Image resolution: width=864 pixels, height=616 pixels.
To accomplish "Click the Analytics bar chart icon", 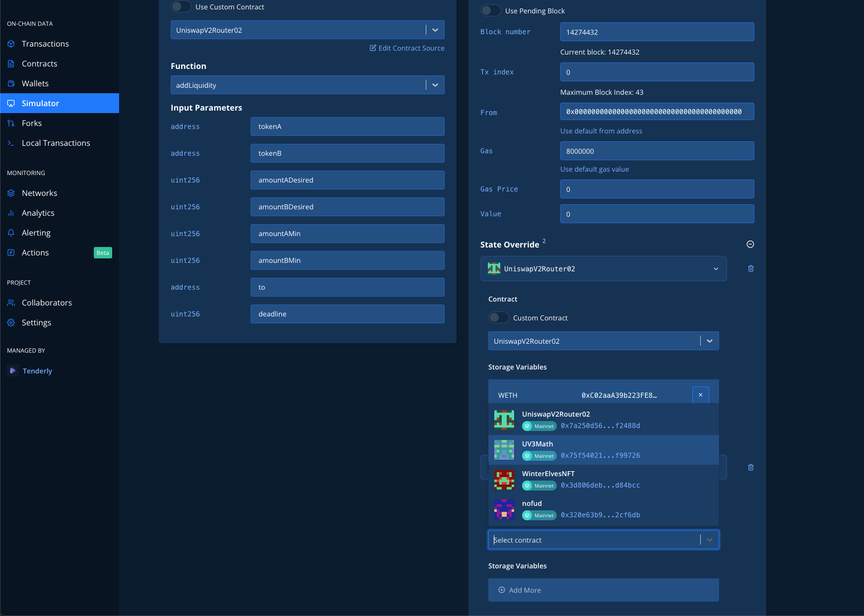I will 11,213.
